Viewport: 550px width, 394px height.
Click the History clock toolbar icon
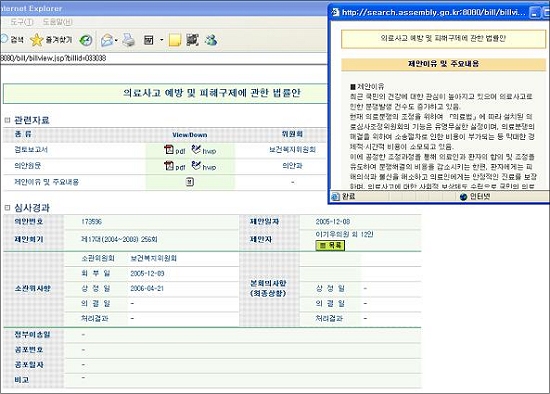(86, 40)
